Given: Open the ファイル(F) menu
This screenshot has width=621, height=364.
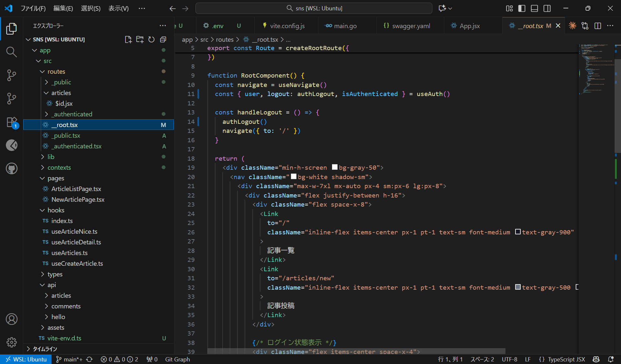Looking at the screenshot, I should (33, 8).
